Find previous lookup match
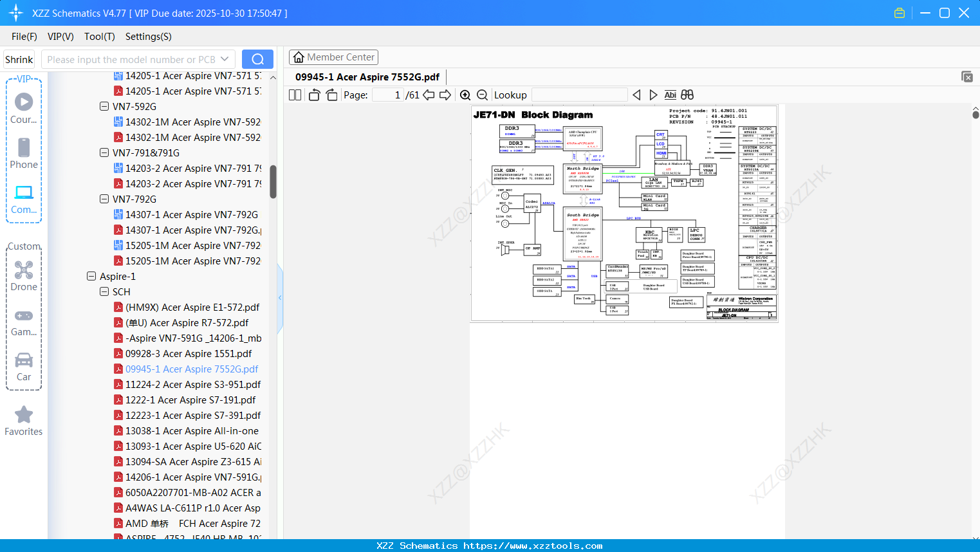980x552 pixels. 636,95
